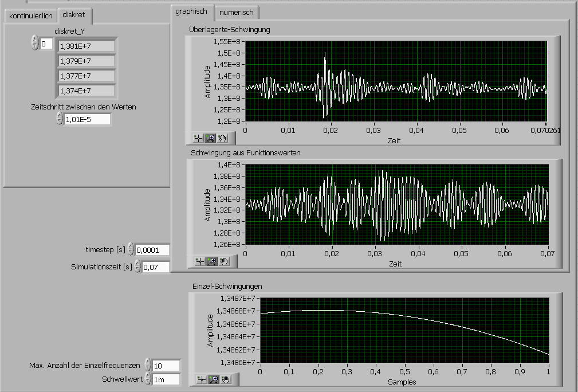Select the array element 1,379E+7
The width and height of the screenshot is (578, 392).
coord(86,61)
